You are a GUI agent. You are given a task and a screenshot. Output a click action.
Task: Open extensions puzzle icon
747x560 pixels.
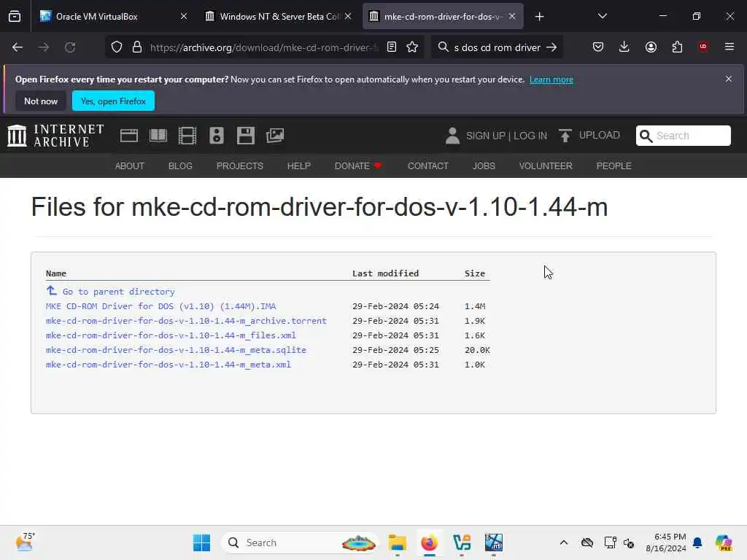677,47
